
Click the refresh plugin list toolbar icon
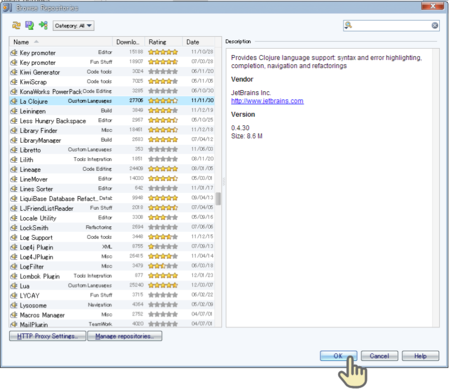tap(16, 25)
